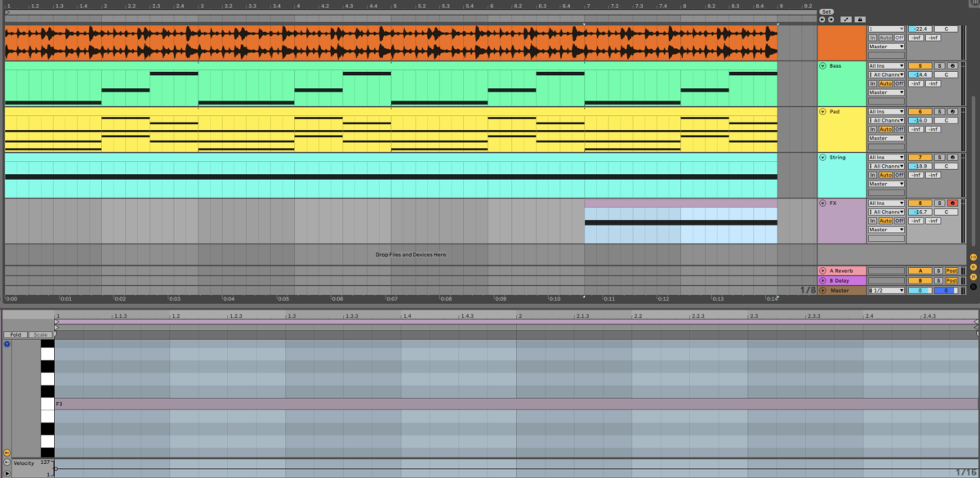980x478 pixels.
Task: Unfold the String track
Action: click(x=822, y=157)
